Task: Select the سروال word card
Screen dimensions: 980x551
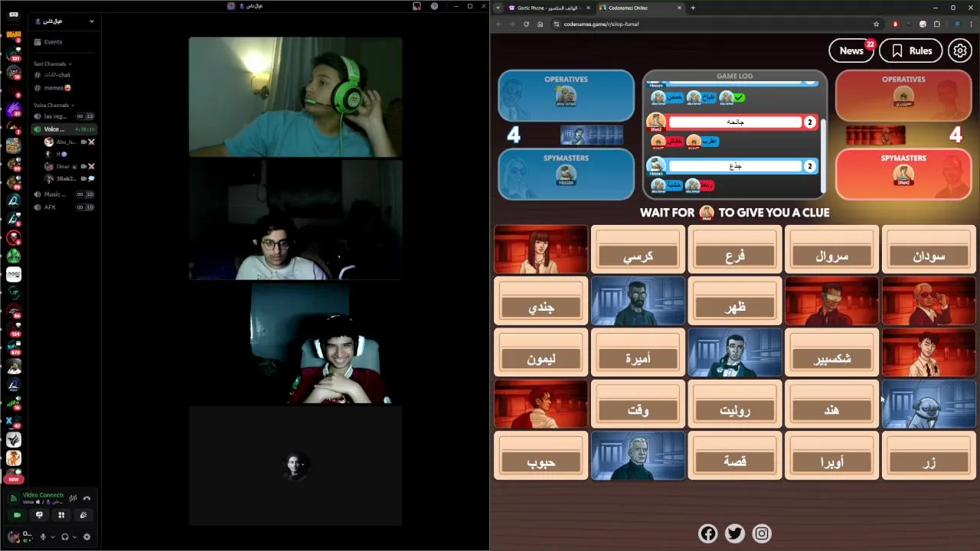Action: (x=831, y=249)
